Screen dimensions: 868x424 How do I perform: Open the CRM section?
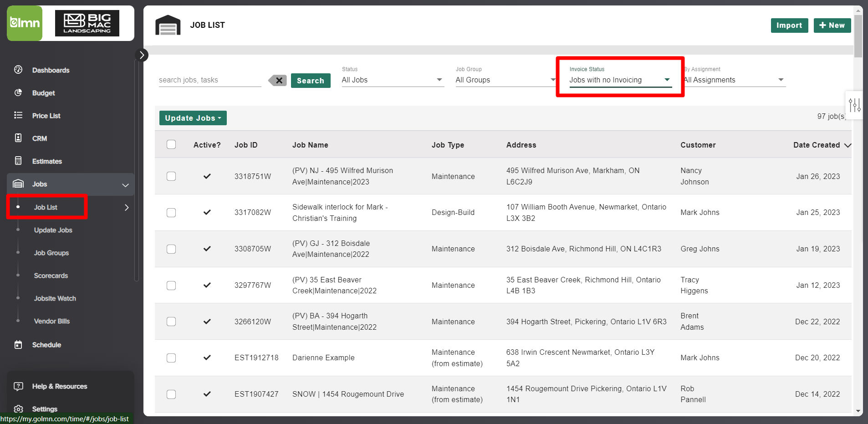(39, 138)
